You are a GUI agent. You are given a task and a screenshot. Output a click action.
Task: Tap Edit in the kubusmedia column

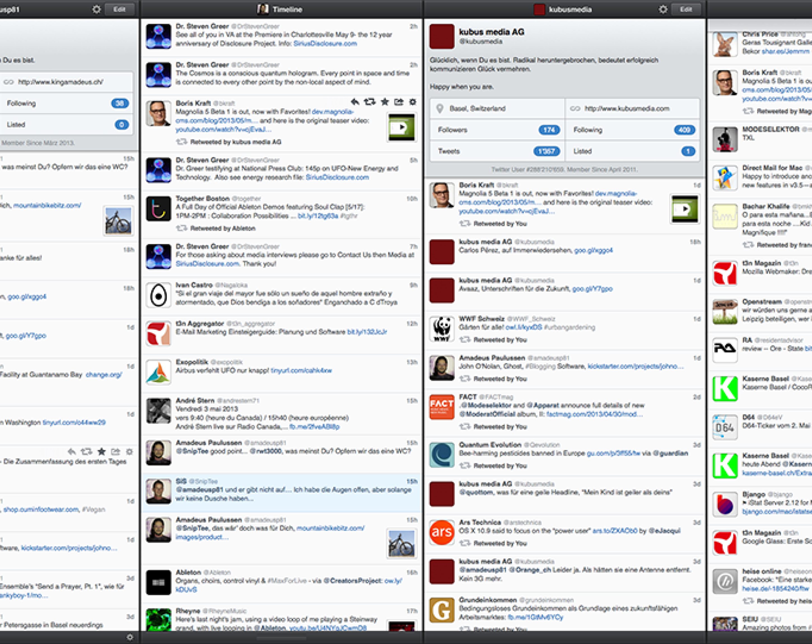tap(686, 10)
